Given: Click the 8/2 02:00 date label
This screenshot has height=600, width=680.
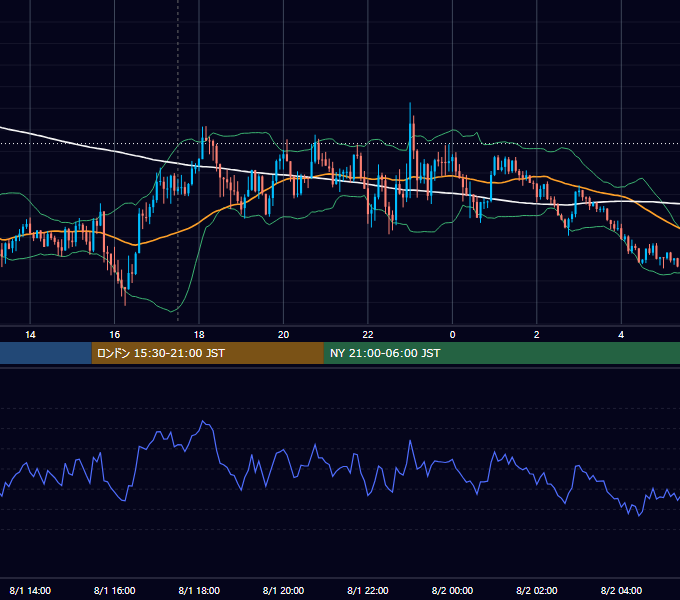Looking at the screenshot, I should (x=536, y=590).
